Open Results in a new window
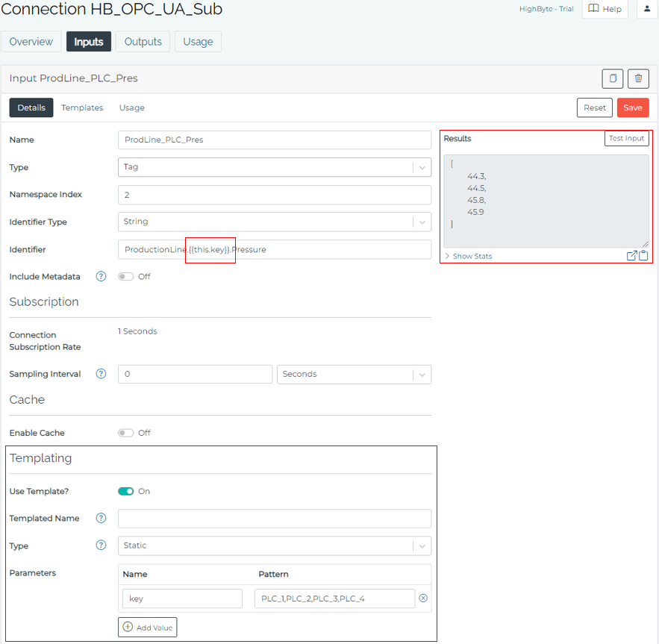The image size is (659, 644). pyautogui.click(x=632, y=255)
